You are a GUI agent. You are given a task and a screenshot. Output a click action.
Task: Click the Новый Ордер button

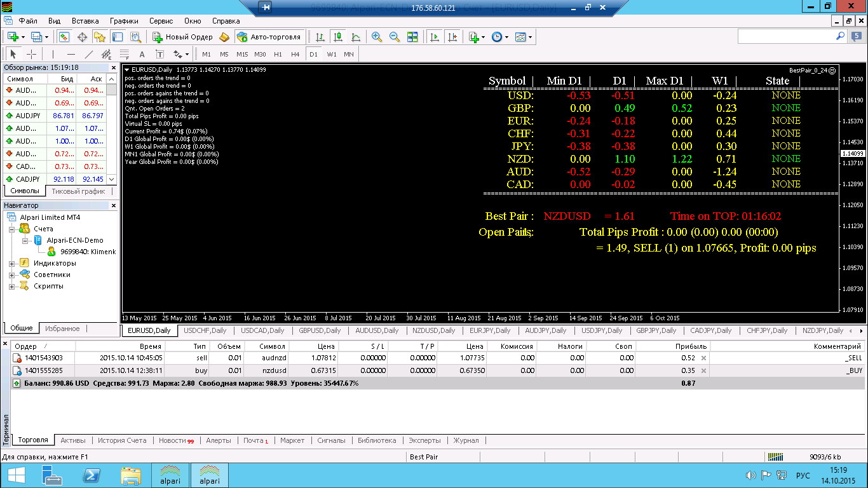point(182,37)
